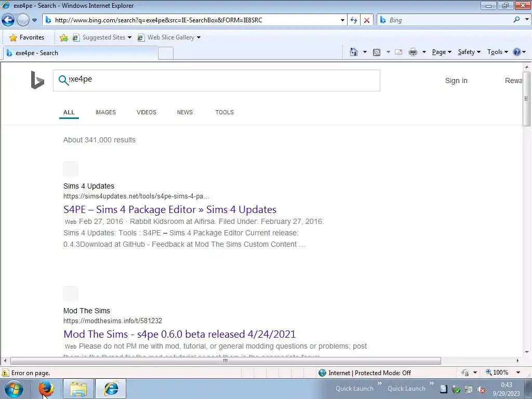
Task: Click the Mod The Sims site favicon
Action: coord(71,294)
